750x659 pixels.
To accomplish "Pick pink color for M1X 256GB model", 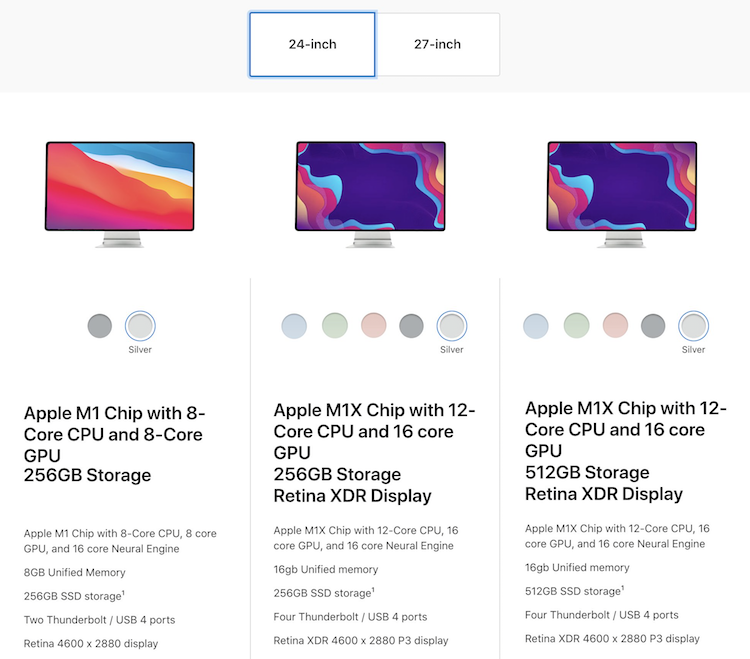I will [373, 326].
